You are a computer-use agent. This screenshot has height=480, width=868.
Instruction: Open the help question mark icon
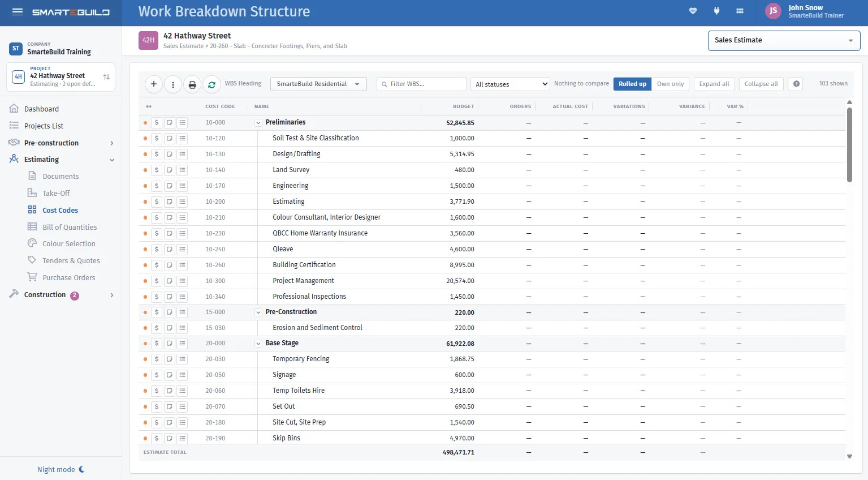796,84
